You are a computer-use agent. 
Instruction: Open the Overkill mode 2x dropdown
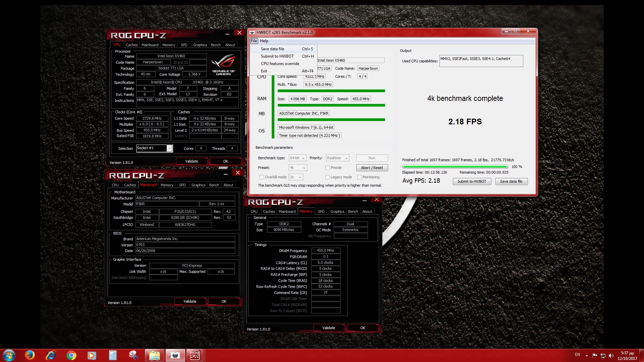[x=296, y=177]
